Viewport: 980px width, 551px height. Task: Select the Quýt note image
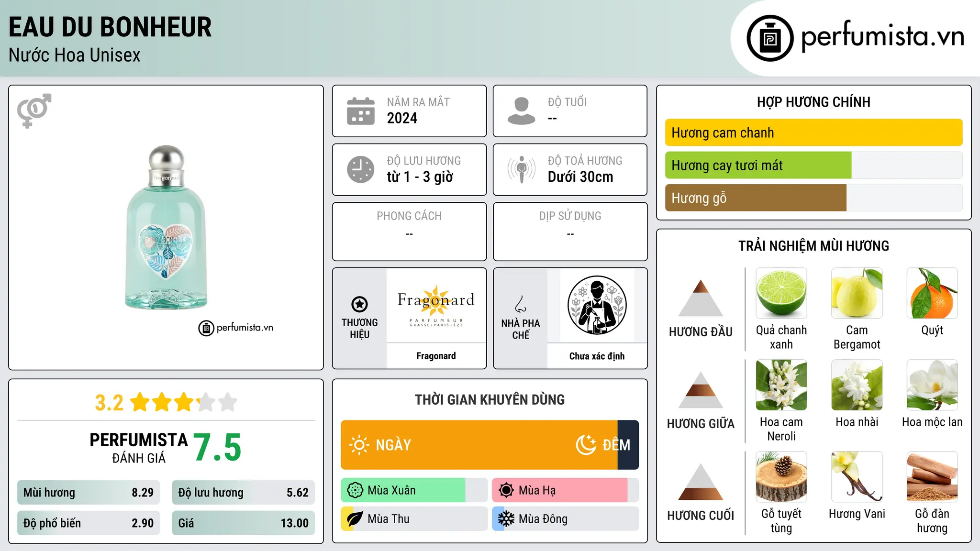click(932, 293)
